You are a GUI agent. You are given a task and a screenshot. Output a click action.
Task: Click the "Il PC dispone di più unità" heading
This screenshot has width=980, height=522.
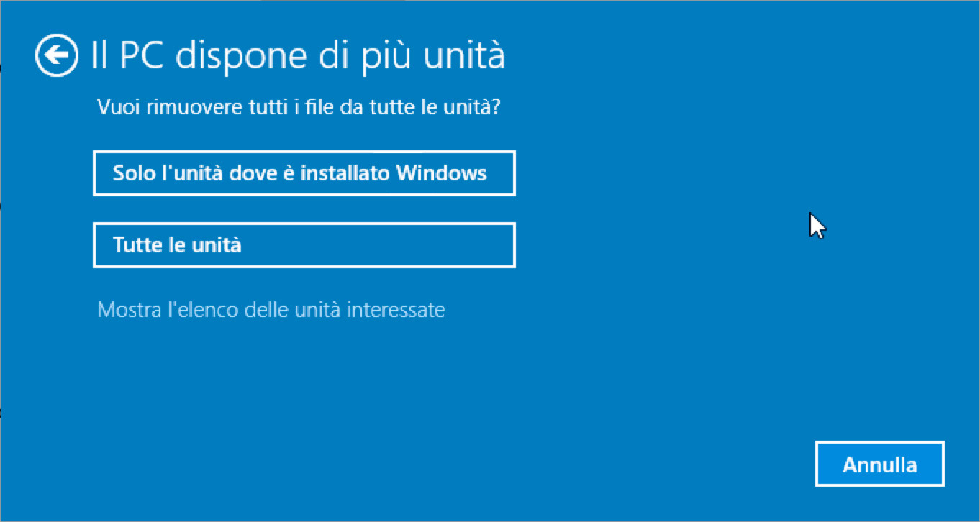(298, 56)
